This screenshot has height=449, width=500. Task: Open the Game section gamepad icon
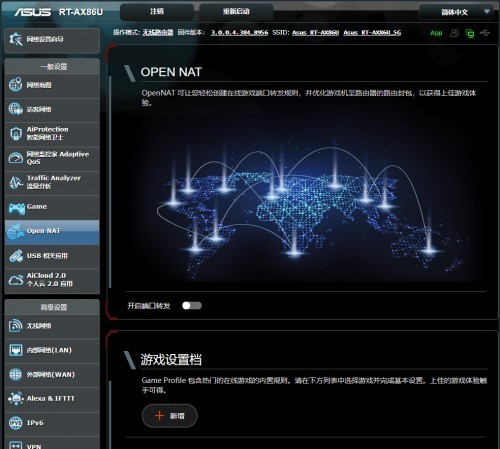16,208
